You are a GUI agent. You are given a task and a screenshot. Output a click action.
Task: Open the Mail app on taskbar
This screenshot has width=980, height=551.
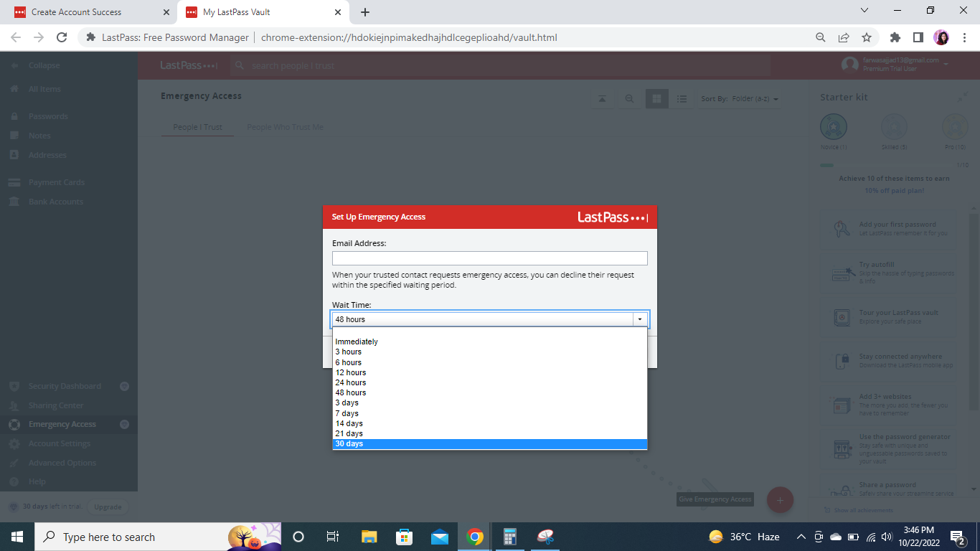[440, 537]
